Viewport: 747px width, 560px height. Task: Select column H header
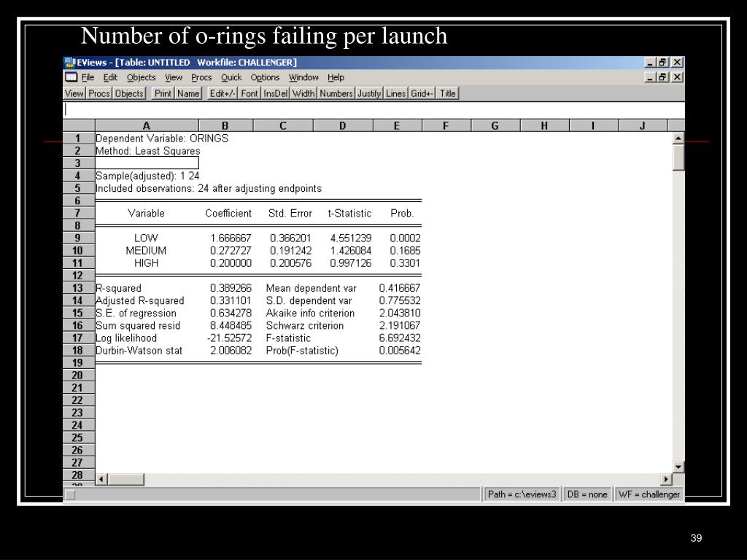pyautogui.click(x=544, y=125)
